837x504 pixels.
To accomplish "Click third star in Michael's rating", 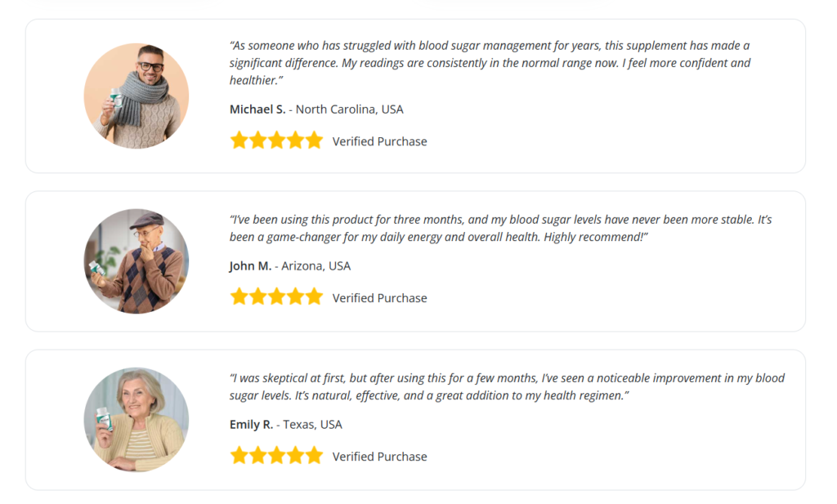I will coord(276,140).
